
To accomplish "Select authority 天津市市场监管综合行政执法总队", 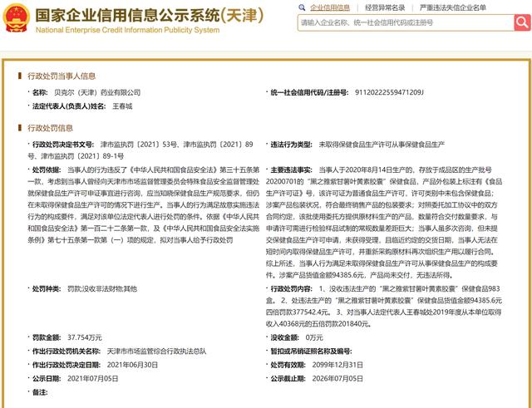I will (x=157, y=351).
